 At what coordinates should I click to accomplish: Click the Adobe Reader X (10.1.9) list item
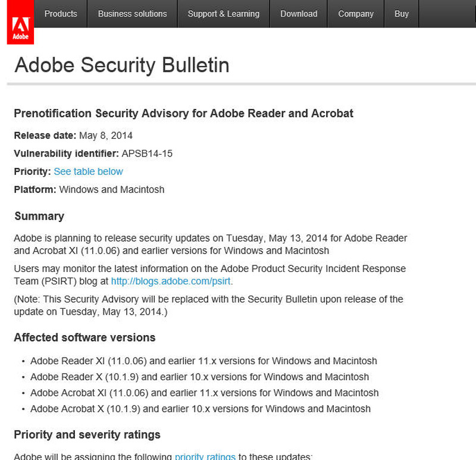point(199,377)
